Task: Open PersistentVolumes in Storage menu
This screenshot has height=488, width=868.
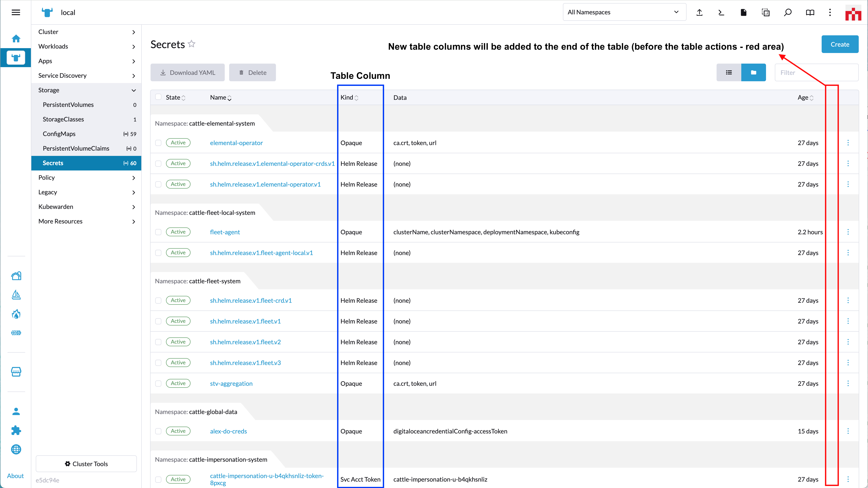Action: click(x=86, y=104)
